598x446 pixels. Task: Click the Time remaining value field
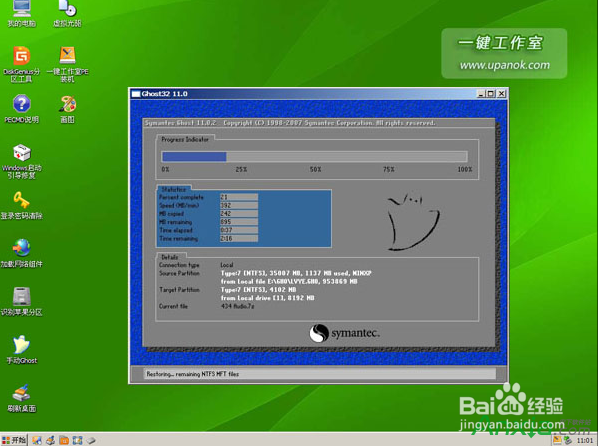pyautogui.click(x=239, y=238)
